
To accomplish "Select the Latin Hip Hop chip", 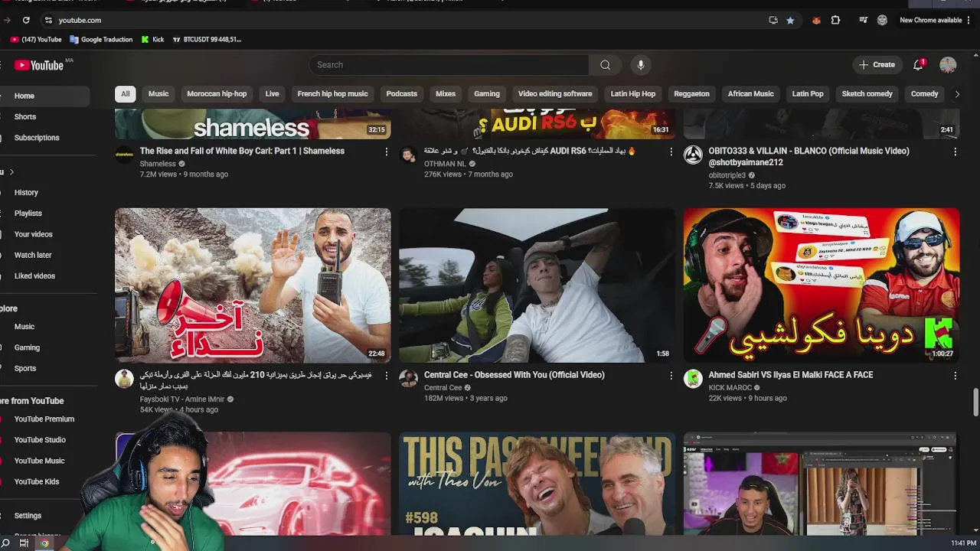I will (633, 93).
